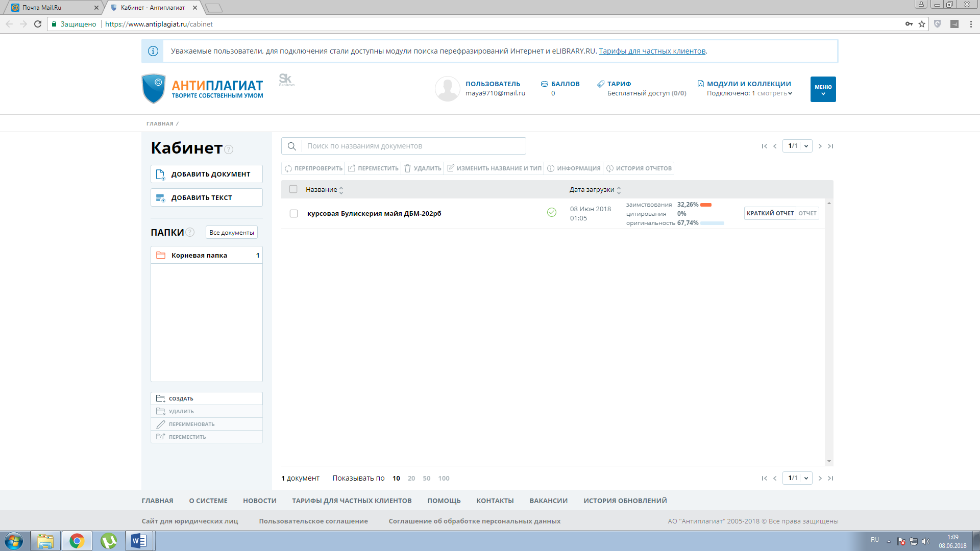This screenshot has height=551, width=980.
Task: Bookmark the page with the star icon
Action: (x=922, y=24)
